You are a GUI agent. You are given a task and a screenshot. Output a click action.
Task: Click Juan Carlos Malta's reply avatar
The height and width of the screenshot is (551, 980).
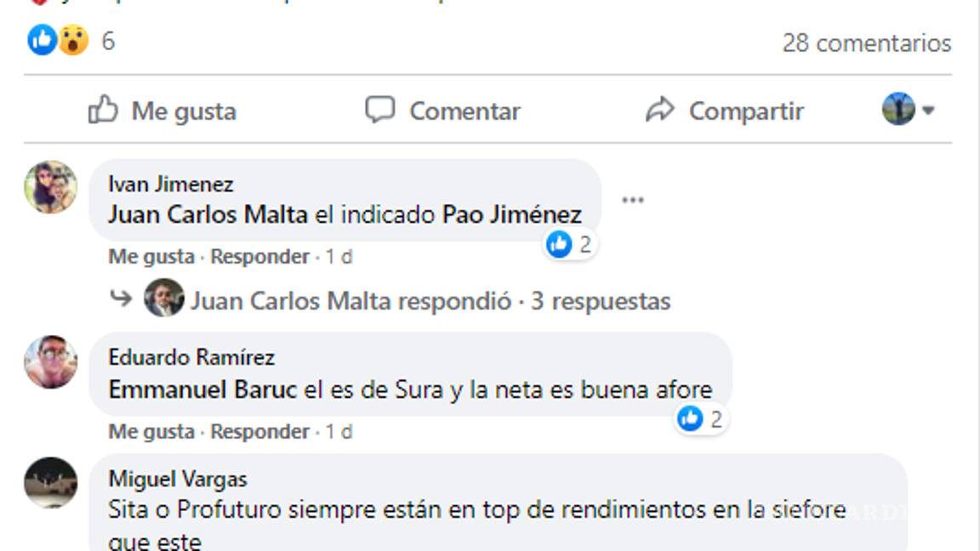(x=168, y=299)
